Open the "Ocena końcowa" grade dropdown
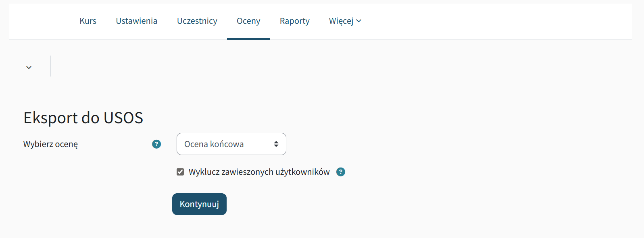 tap(231, 144)
